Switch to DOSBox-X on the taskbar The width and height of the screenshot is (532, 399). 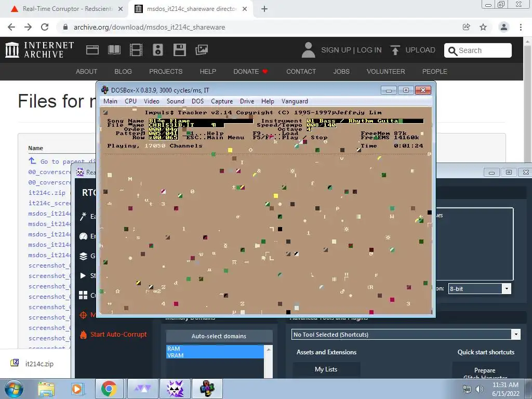tap(207, 389)
